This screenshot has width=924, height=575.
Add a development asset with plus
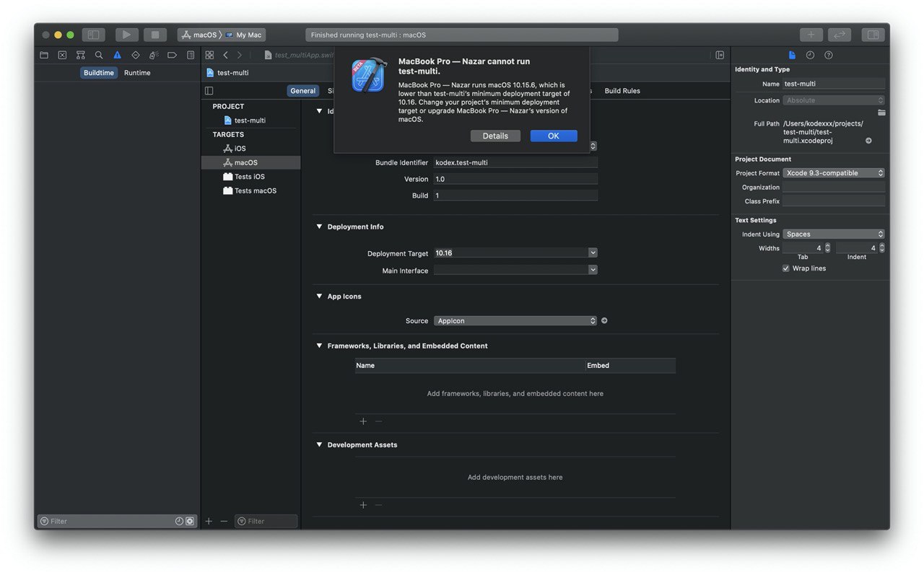[363, 505]
